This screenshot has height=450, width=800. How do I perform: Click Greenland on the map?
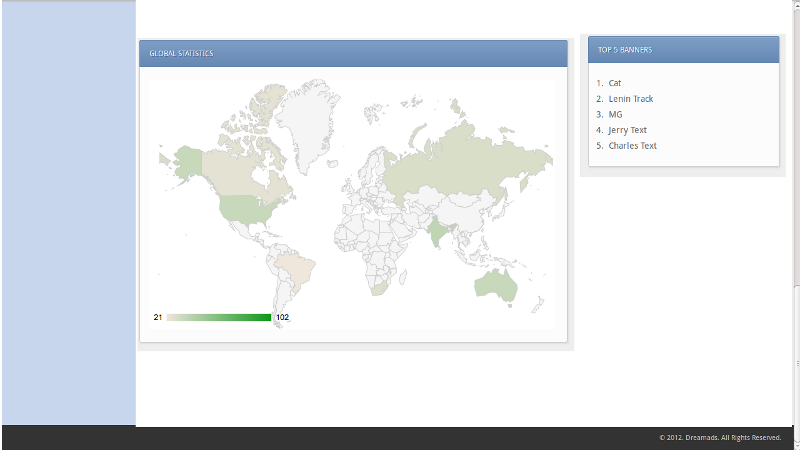[309, 125]
